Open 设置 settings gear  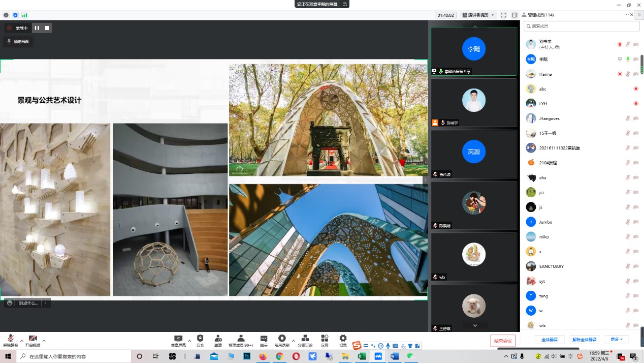pyautogui.click(x=343, y=339)
